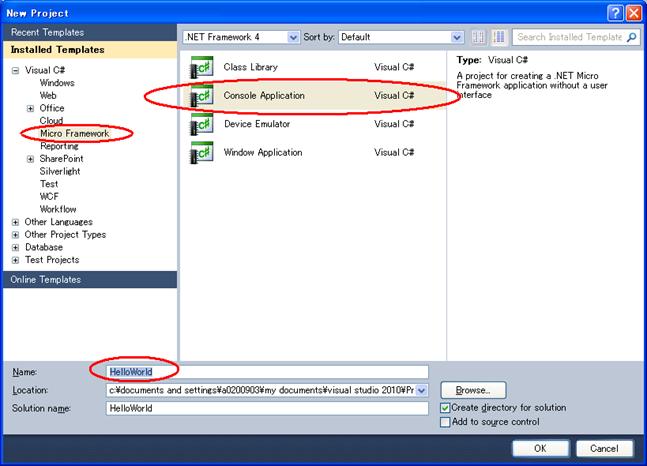Click the Class Library template icon

(201, 67)
